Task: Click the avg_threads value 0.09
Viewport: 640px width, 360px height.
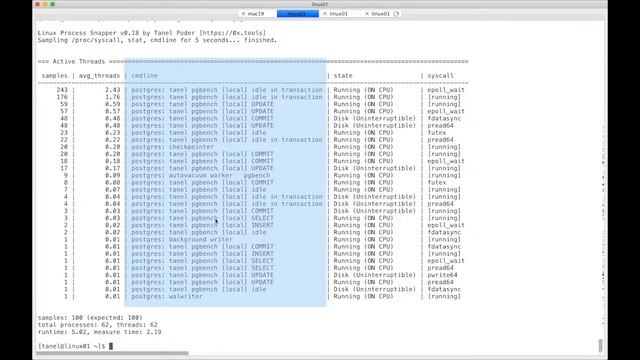Action: tap(112, 176)
